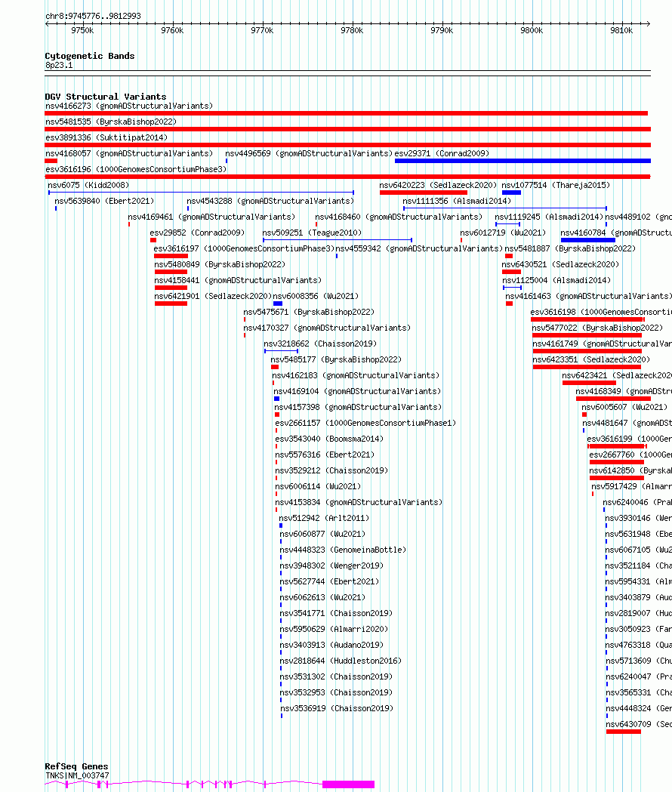Viewport: 672px width, 792px height.
Task: Open nsv6005607 Wu2021 variant
Action: (x=624, y=407)
